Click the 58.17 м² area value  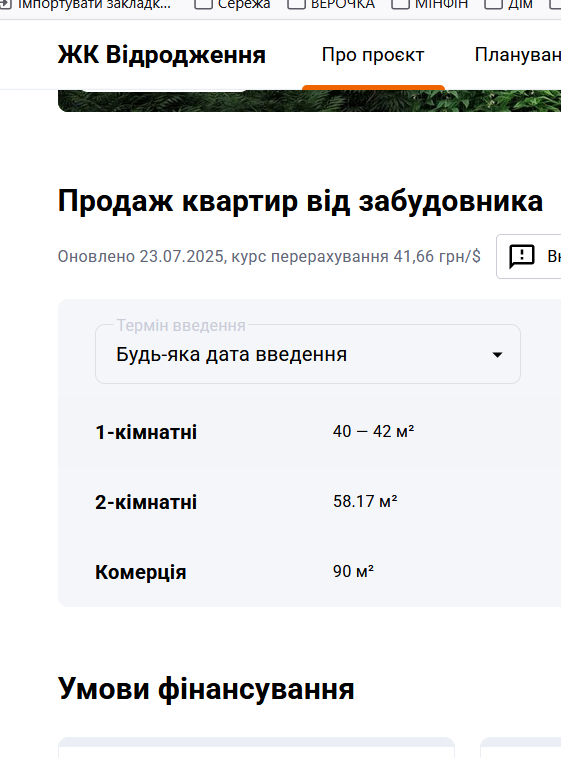365,501
